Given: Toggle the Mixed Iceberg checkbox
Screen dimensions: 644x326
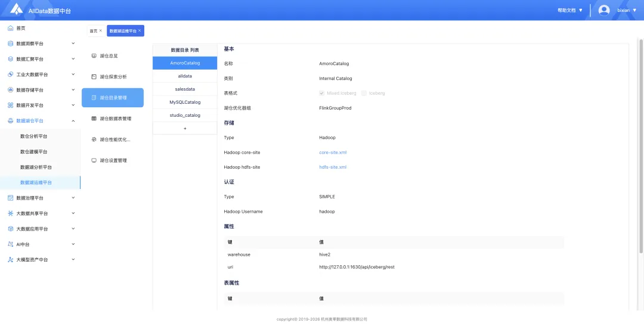Looking at the screenshot, I should click(321, 93).
